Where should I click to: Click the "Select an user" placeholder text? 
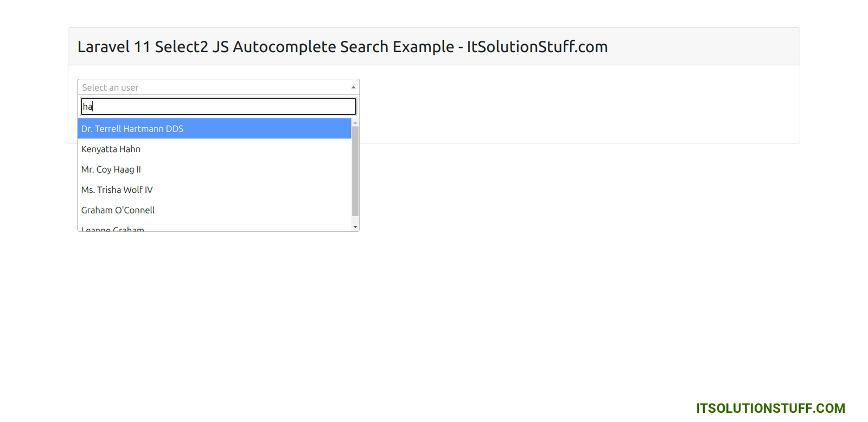110,87
